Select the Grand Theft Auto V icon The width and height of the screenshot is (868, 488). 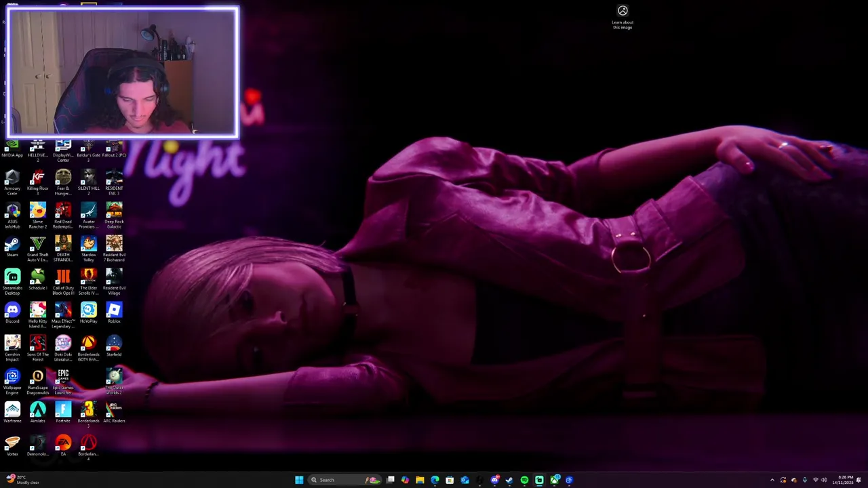click(x=38, y=249)
